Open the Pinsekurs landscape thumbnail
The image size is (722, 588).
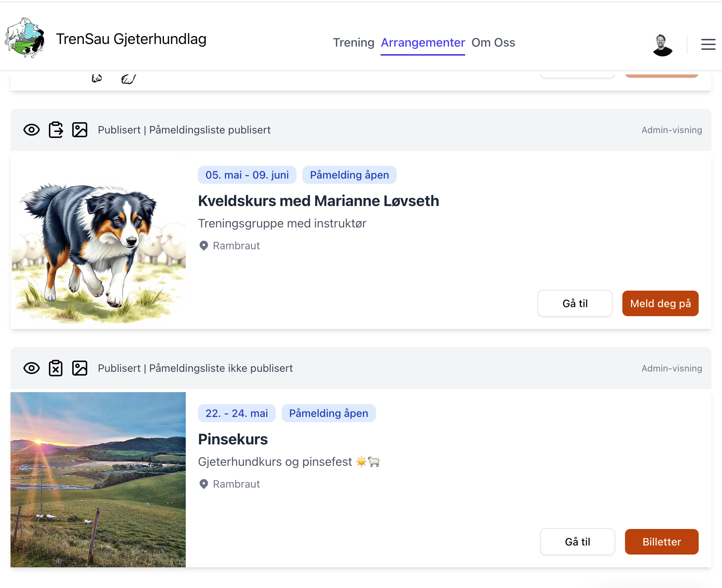click(x=98, y=479)
